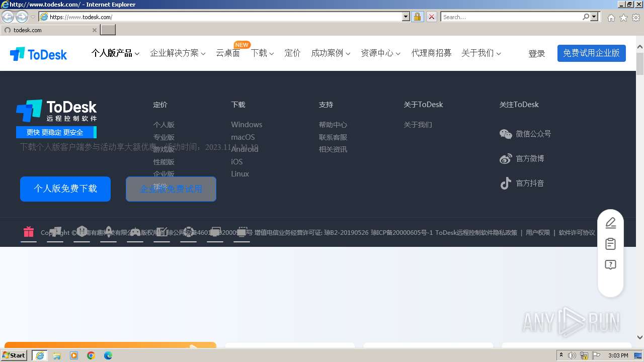644x362 pixels.
Task: Open 专业版 pricing link
Action: (164, 137)
